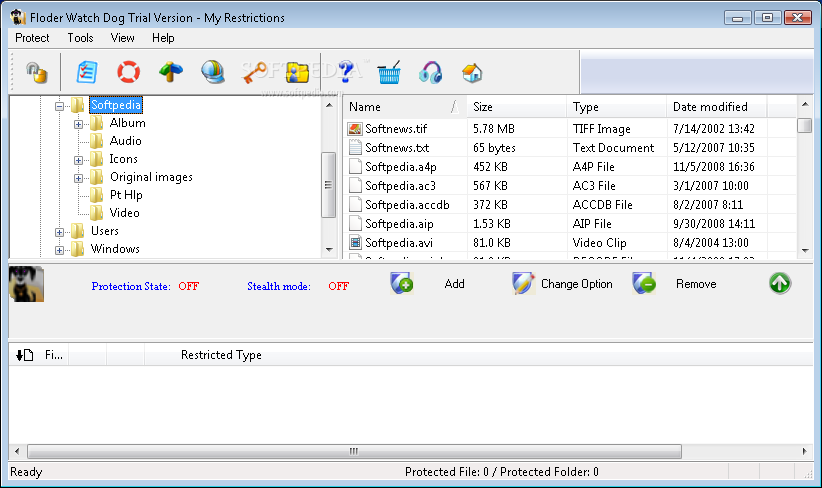Click the Fi... column header
The height and width of the screenshot is (488, 822).
(x=53, y=355)
